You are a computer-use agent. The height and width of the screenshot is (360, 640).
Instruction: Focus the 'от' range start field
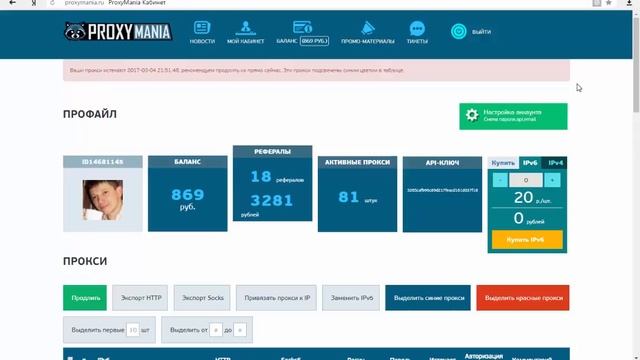coord(216,330)
